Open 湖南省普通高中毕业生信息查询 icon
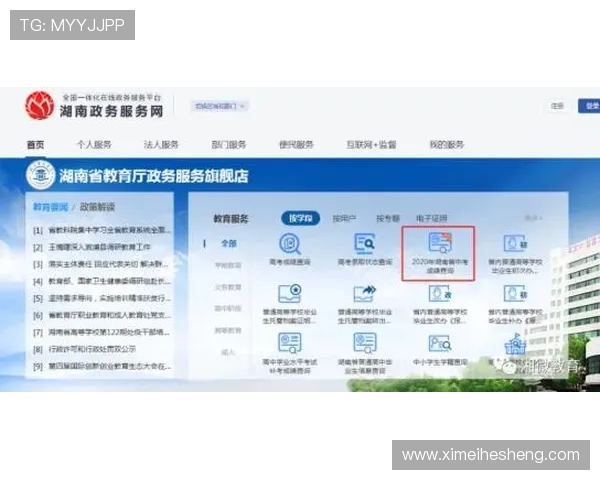This screenshot has height=480, width=600. point(365,343)
